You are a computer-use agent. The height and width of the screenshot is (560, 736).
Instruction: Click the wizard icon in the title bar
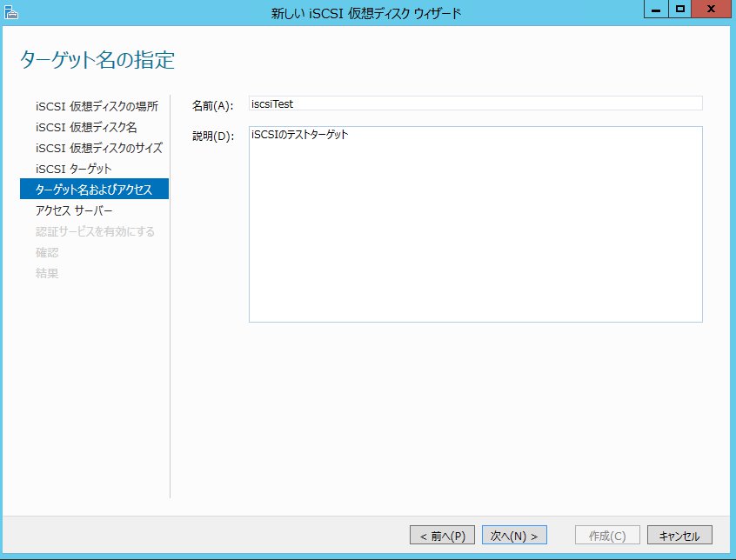click(x=11, y=11)
